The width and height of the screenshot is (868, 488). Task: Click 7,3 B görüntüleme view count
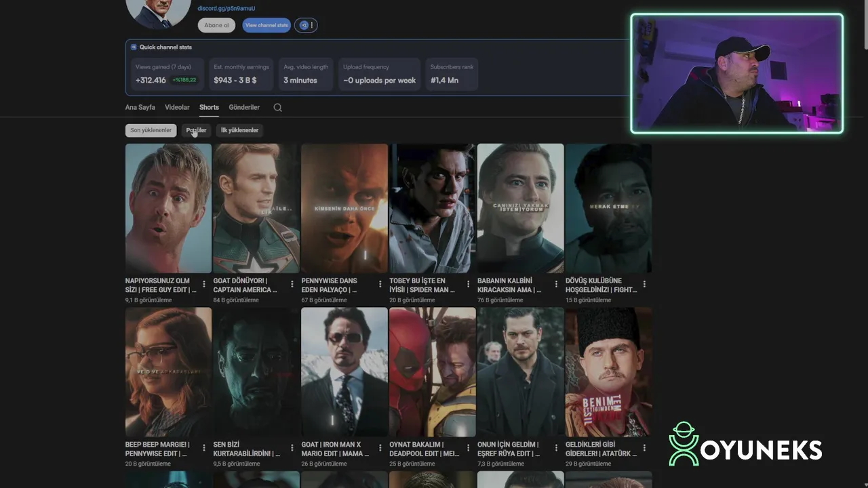click(x=500, y=464)
